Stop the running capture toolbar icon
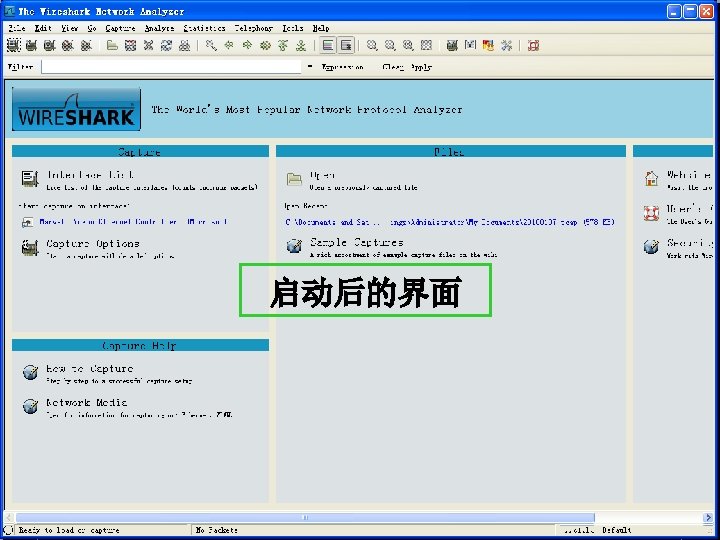This screenshot has height=540, width=720. [68, 45]
